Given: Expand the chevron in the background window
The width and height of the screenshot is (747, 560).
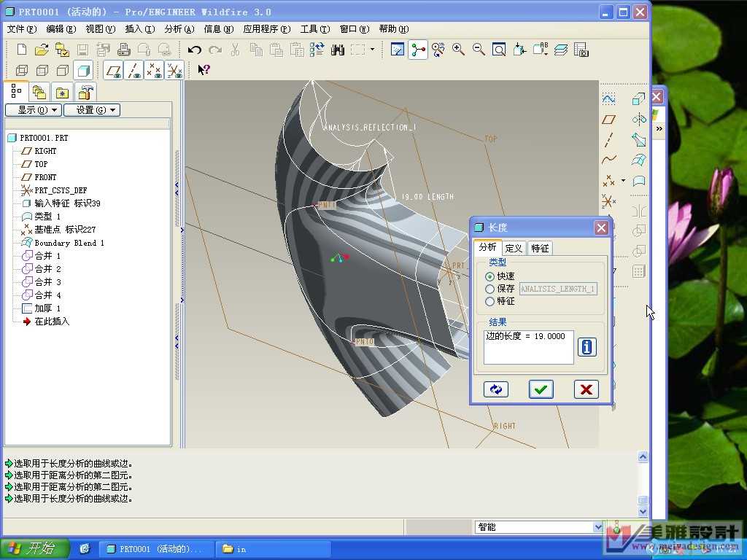Looking at the screenshot, I should point(659,128).
